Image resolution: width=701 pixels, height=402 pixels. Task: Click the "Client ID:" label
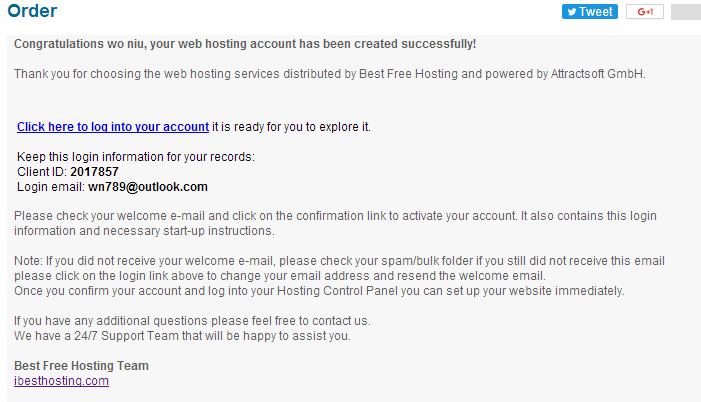pyautogui.click(x=42, y=172)
